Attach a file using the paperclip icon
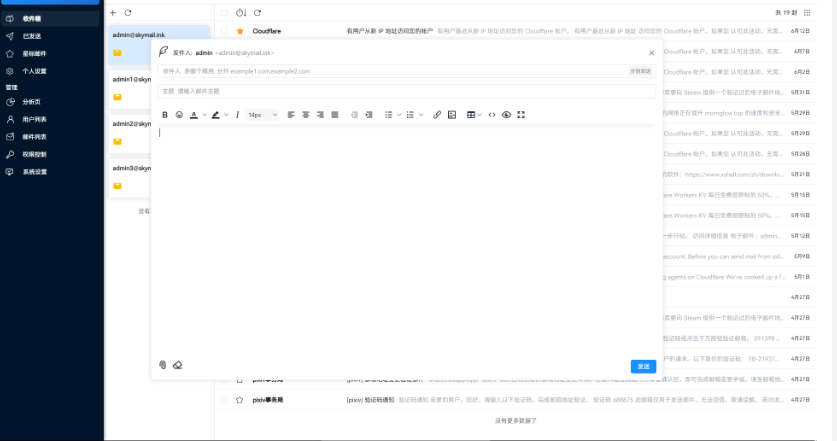This screenshot has width=837, height=441. pos(163,365)
